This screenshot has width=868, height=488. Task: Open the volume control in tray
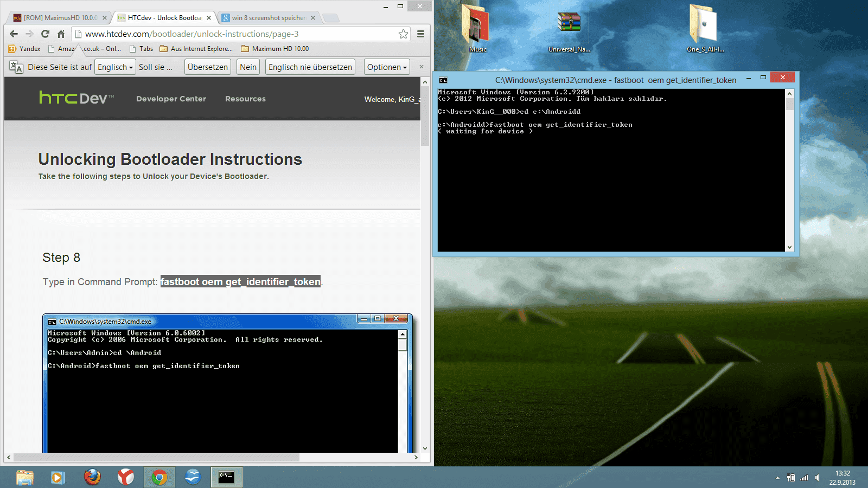(x=818, y=478)
